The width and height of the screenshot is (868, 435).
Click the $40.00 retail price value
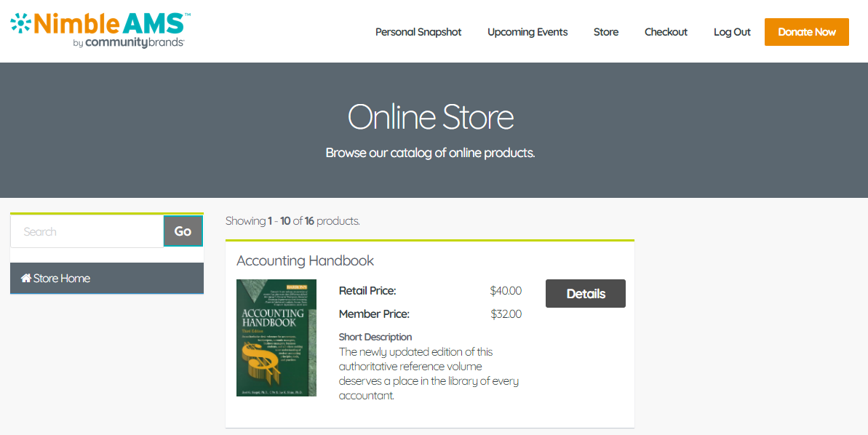point(506,291)
